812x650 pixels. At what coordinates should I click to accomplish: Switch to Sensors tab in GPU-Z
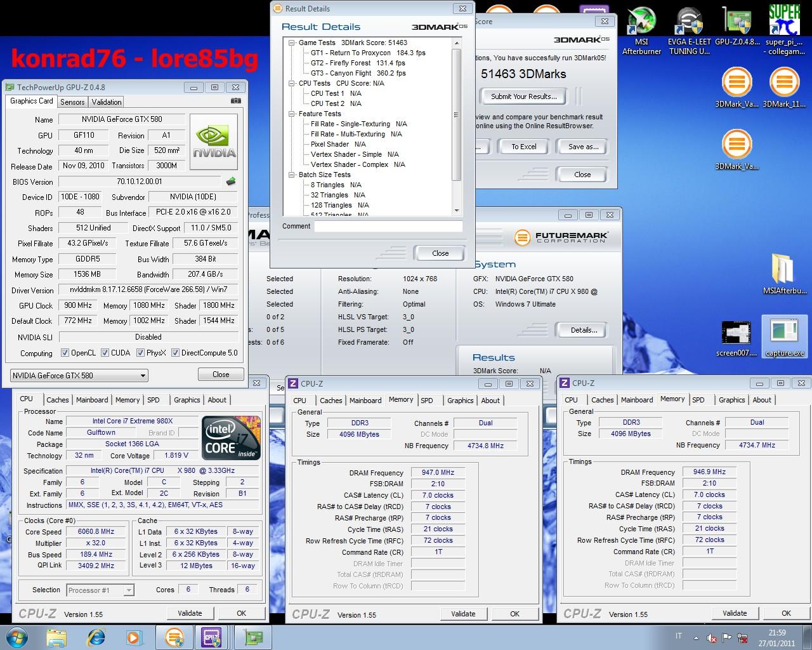click(x=72, y=102)
